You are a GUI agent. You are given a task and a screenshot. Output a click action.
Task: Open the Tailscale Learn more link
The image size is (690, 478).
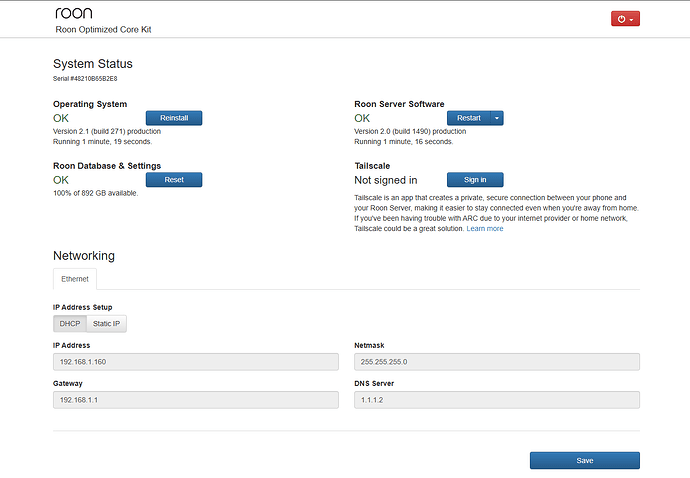(484, 228)
